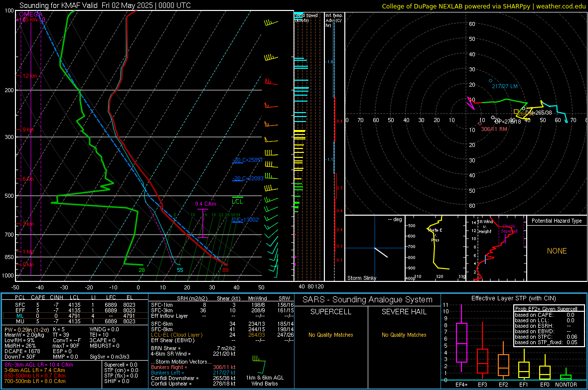Click the 'Bunkers Right =' storm motion row
This screenshot has height=390, width=588.
coord(193,368)
